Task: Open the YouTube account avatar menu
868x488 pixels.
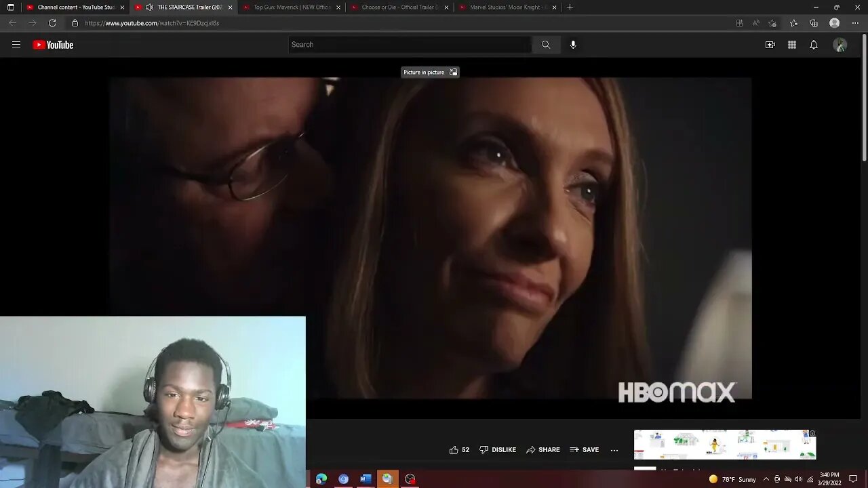Action: [840, 45]
